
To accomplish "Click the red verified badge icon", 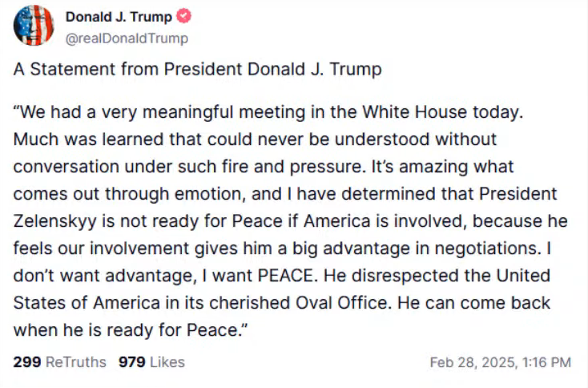I will coord(183,17).
